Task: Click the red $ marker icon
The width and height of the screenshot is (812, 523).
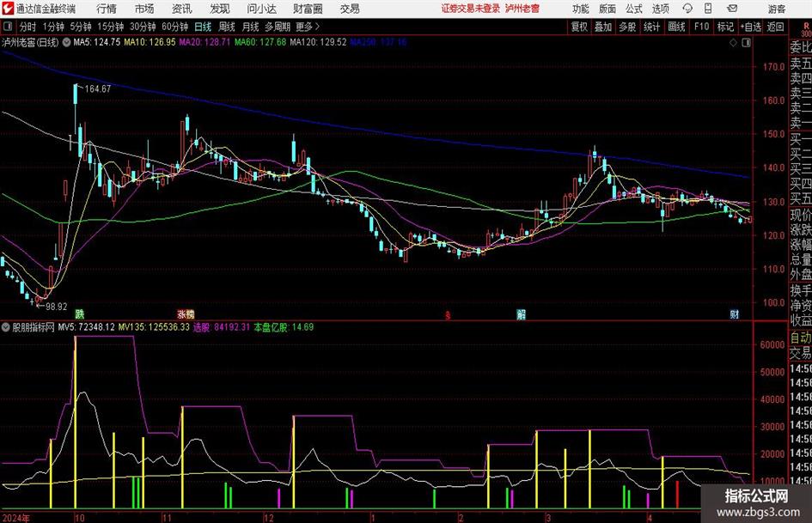Action: [449, 314]
